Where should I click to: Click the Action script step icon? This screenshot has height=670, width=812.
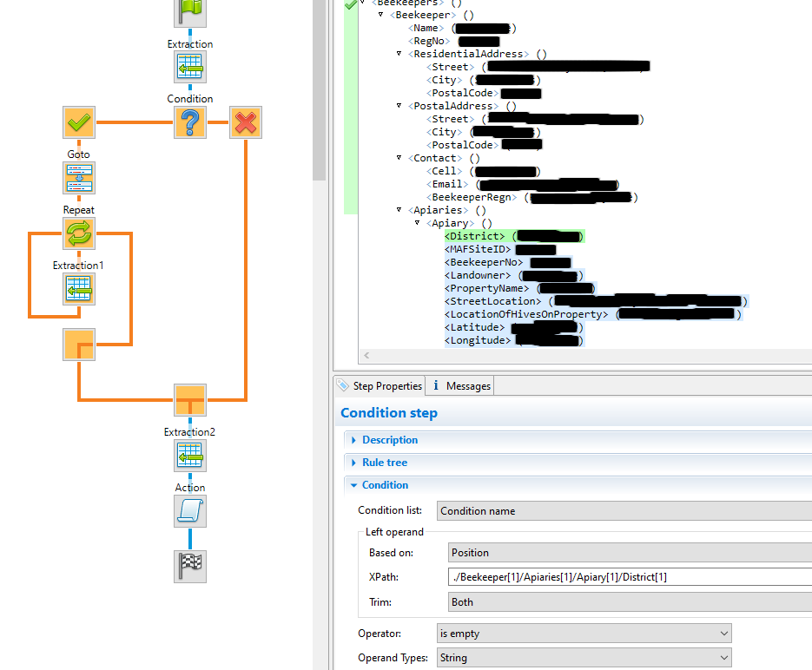click(190, 511)
